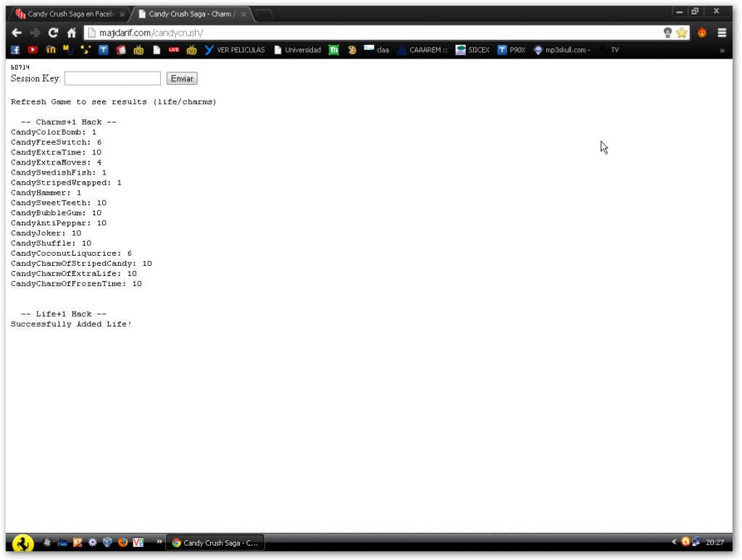Open the SIICEX bookmark

pyautogui.click(x=472, y=50)
